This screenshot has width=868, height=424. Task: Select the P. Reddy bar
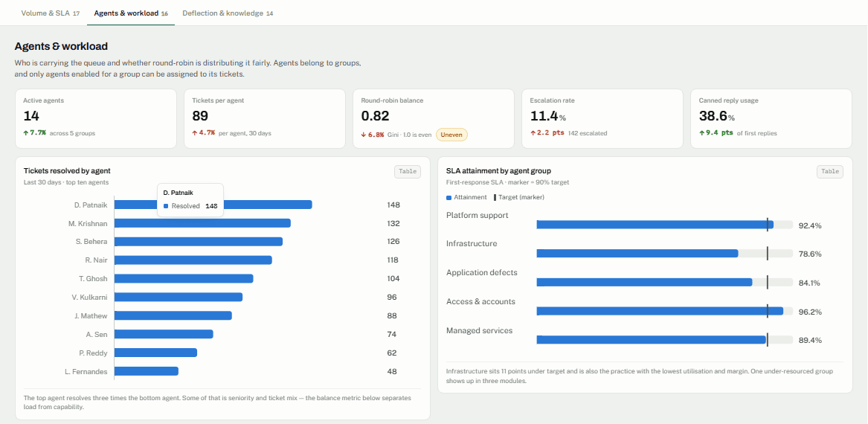pos(155,353)
